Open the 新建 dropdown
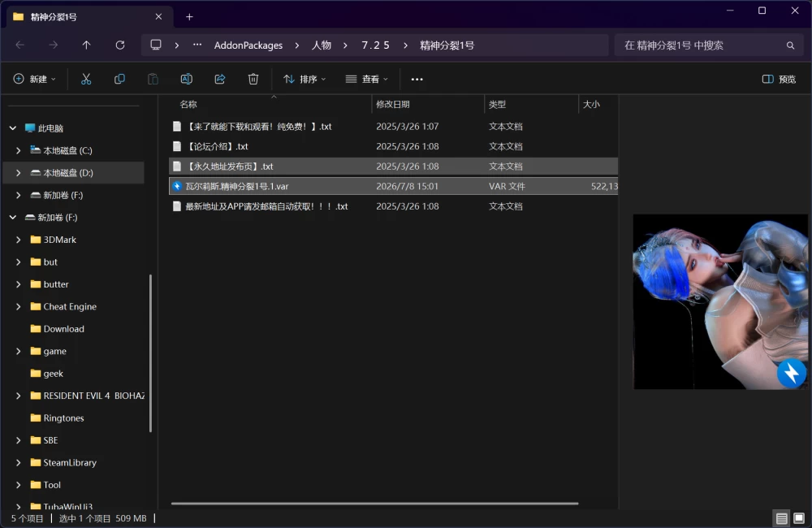Image resolution: width=812 pixels, height=528 pixels. 34,79
